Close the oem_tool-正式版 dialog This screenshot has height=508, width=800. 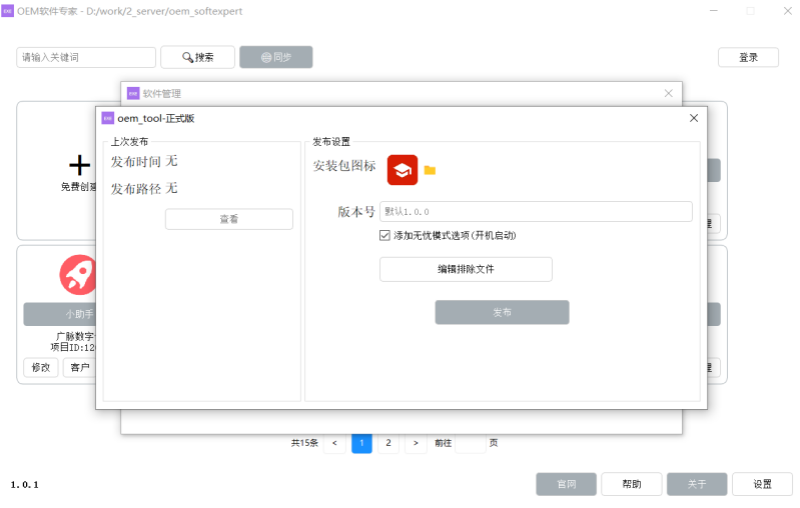point(694,118)
